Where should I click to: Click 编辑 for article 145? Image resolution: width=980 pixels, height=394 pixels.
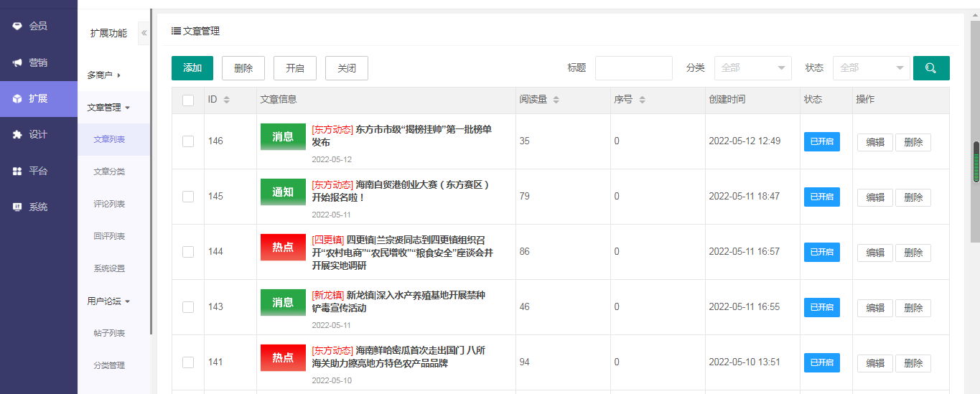tap(874, 197)
